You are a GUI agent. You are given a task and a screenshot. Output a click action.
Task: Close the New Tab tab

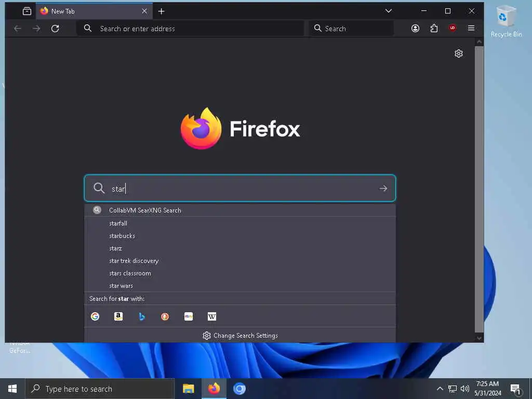pyautogui.click(x=144, y=11)
